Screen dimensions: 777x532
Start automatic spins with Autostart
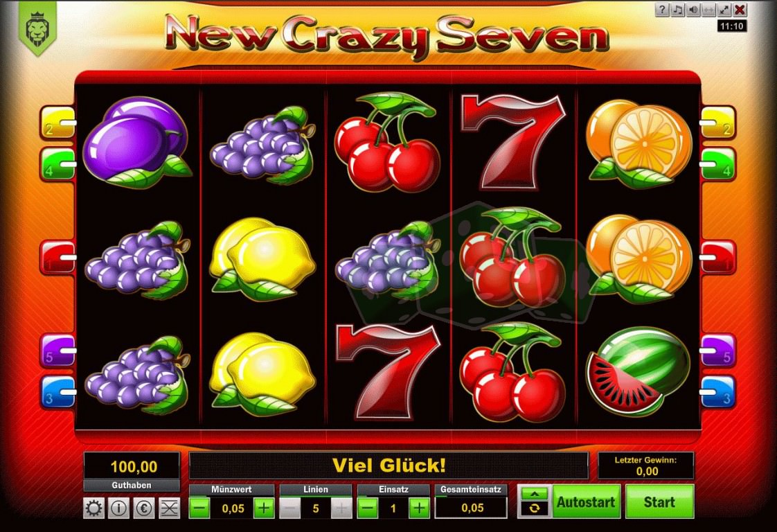click(586, 502)
